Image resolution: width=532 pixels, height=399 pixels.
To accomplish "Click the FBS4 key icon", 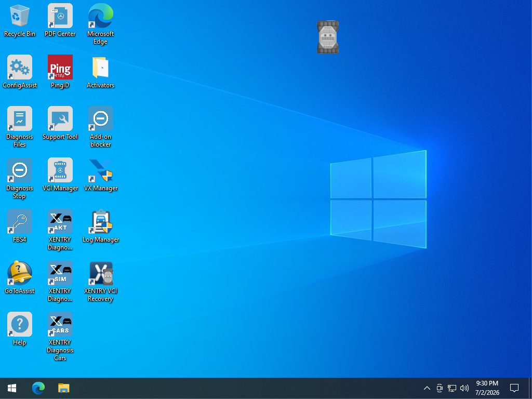I will [x=20, y=221].
